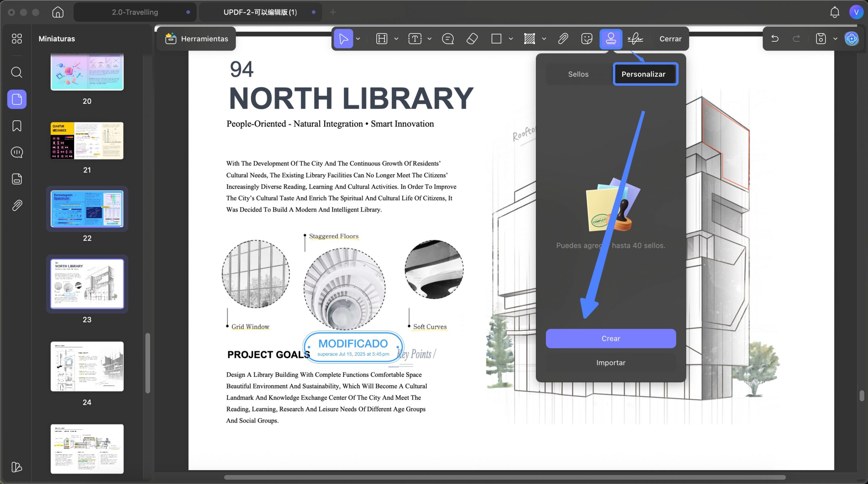Expand the rectangle shape dropdown arrow
Viewport: 868px width, 484px height.
(x=511, y=39)
